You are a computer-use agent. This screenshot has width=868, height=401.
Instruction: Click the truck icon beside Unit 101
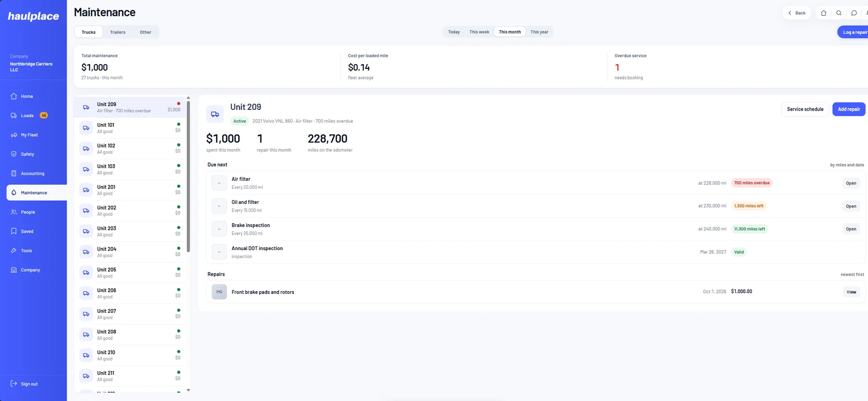(86, 128)
